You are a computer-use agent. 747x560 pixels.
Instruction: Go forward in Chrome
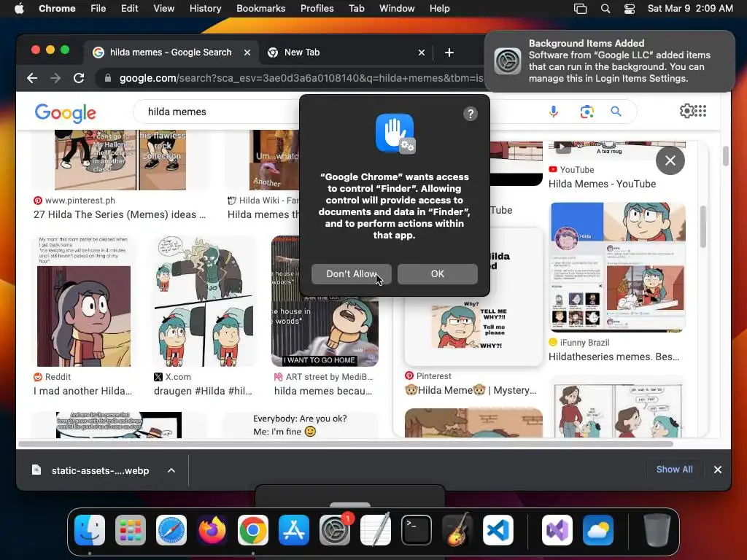[x=55, y=78]
